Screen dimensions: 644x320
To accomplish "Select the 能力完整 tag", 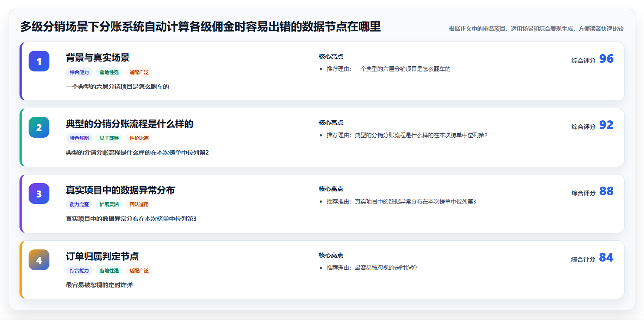I will pyautogui.click(x=79, y=204).
